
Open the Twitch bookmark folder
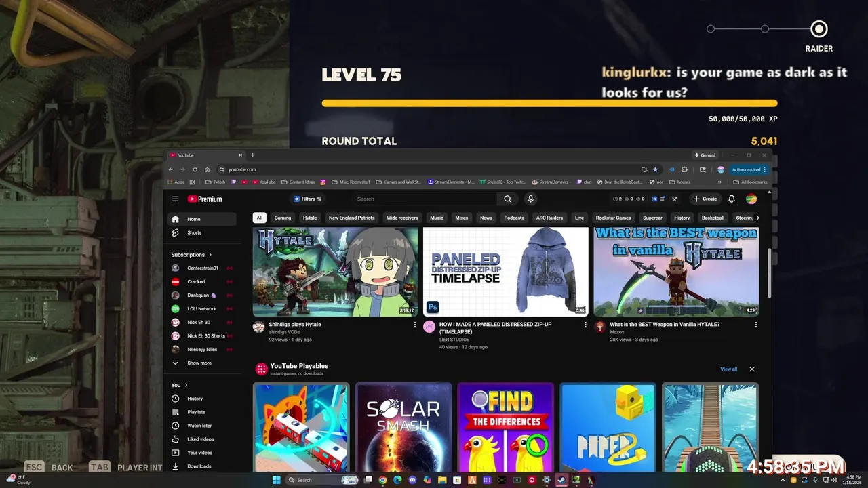(215, 182)
